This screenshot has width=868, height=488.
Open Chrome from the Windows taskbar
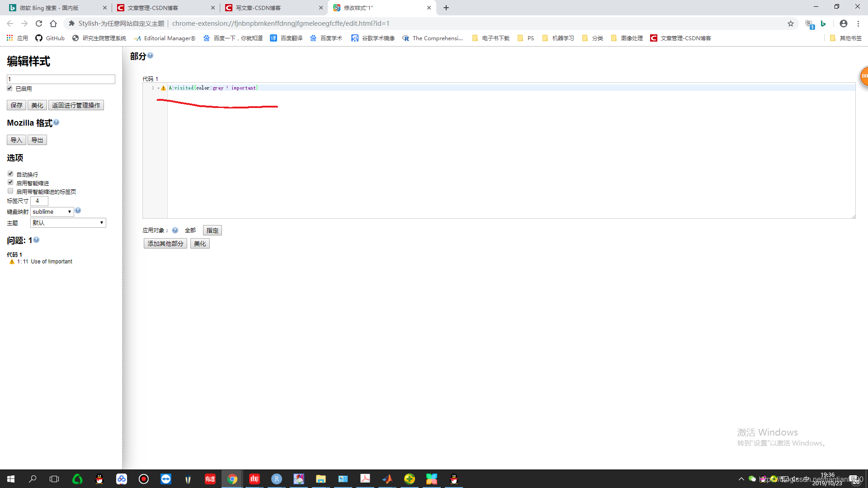232,479
